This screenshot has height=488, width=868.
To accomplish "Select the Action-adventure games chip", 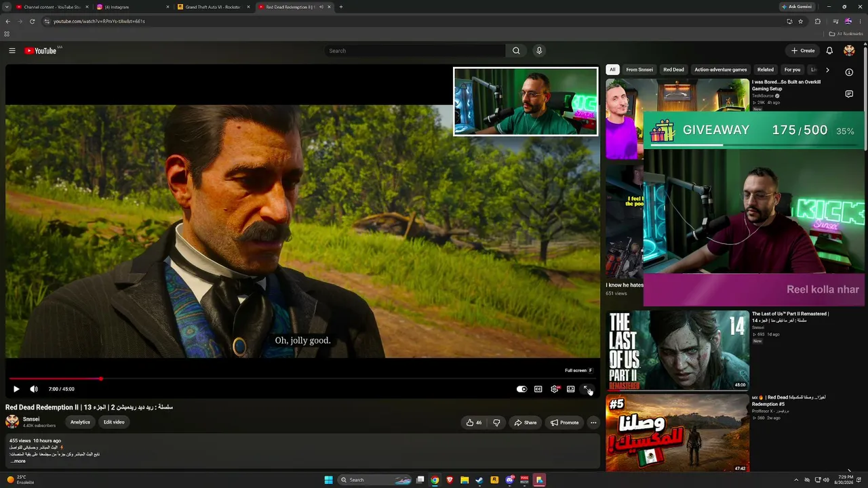I will click(x=721, y=70).
